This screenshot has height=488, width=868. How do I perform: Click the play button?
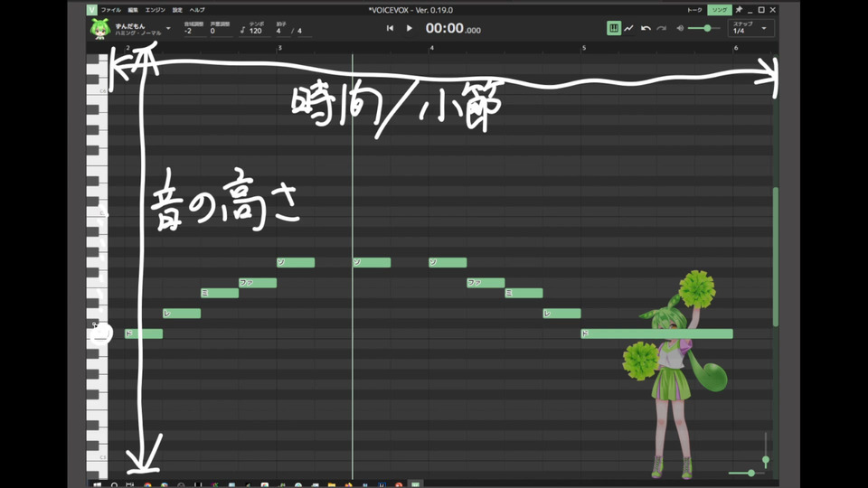coord(409,28)
